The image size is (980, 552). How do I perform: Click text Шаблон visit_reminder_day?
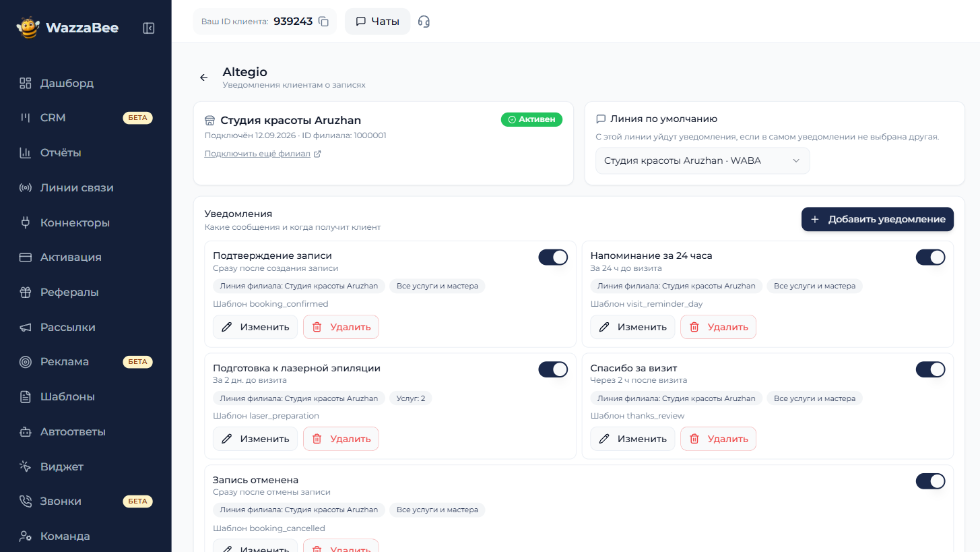[647, 304]
